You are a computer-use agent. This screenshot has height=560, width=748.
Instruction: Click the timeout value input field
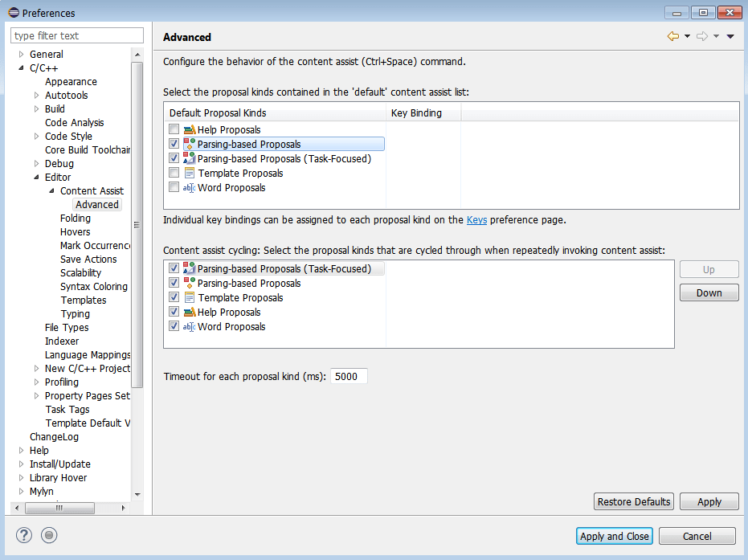[349, 375]
